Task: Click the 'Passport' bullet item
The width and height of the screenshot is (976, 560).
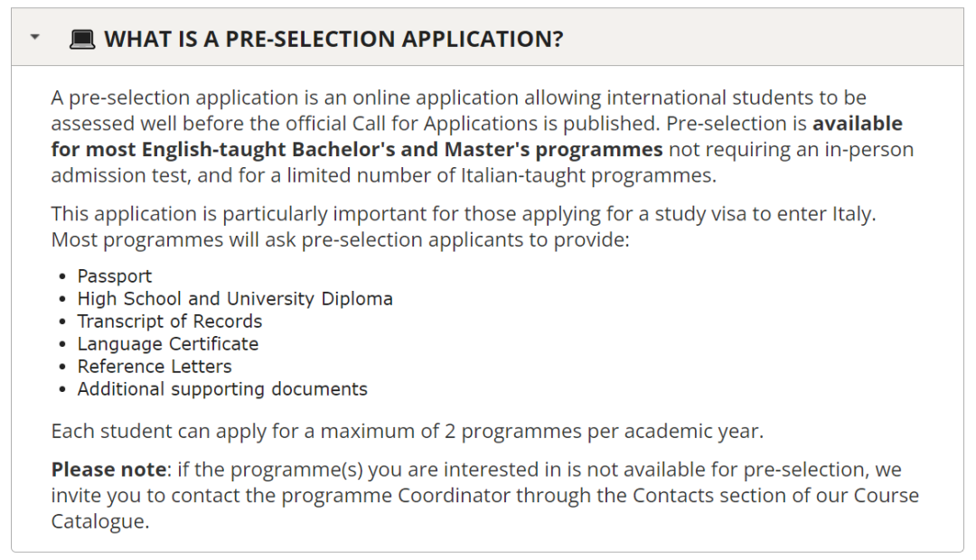Action: 115,276
